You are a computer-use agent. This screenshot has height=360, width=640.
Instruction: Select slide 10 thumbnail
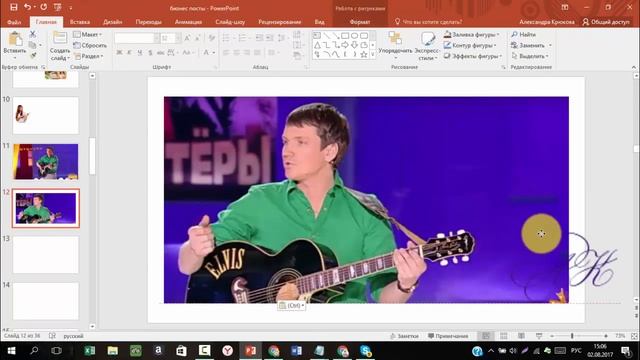[x=46, y=115]
